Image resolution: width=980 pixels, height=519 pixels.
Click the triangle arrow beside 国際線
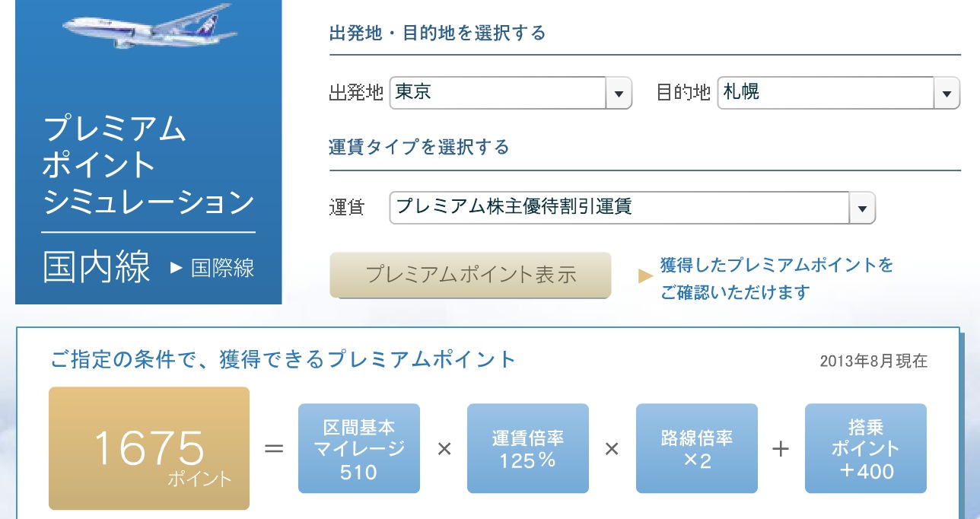(x=177, y=268)
